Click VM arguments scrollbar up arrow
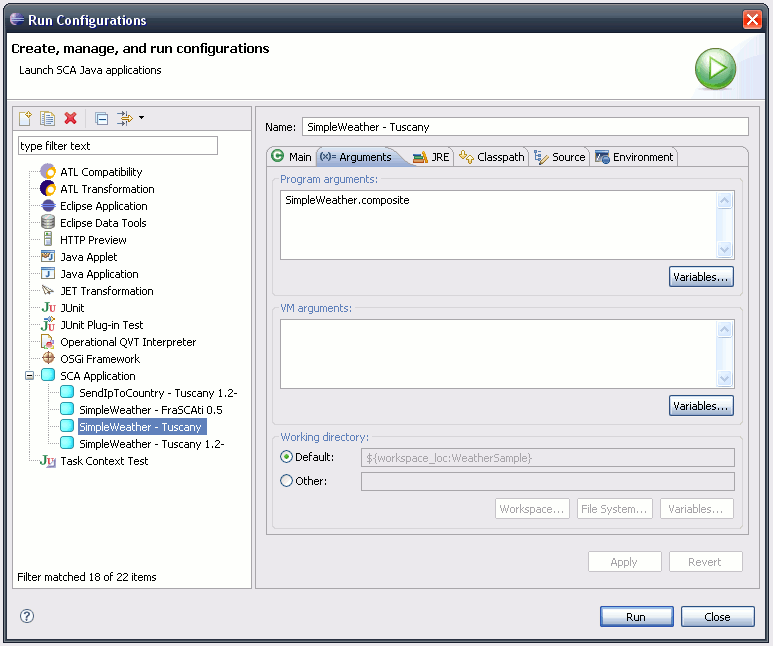 (724, 329)
